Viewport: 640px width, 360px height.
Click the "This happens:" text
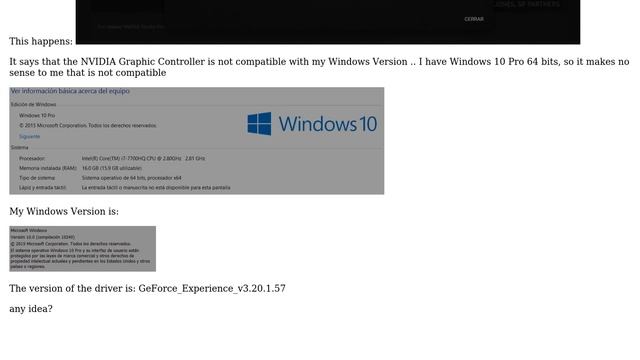41,41
